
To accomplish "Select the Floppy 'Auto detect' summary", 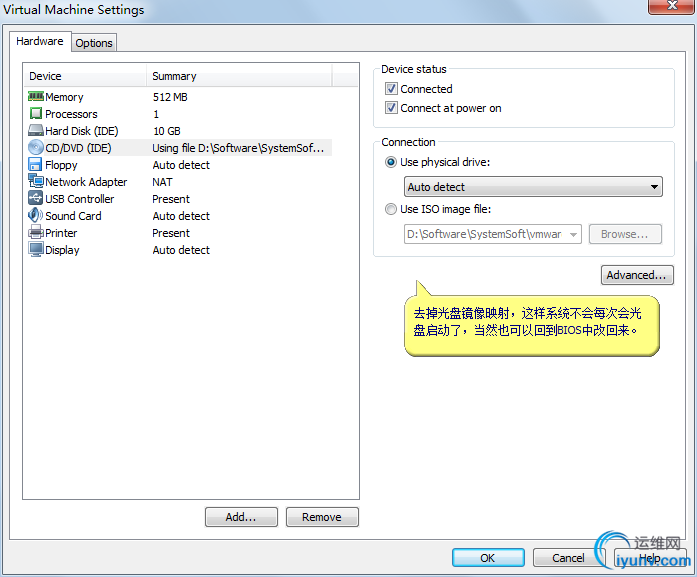I will pyautogui.click(x=181, y=165).
